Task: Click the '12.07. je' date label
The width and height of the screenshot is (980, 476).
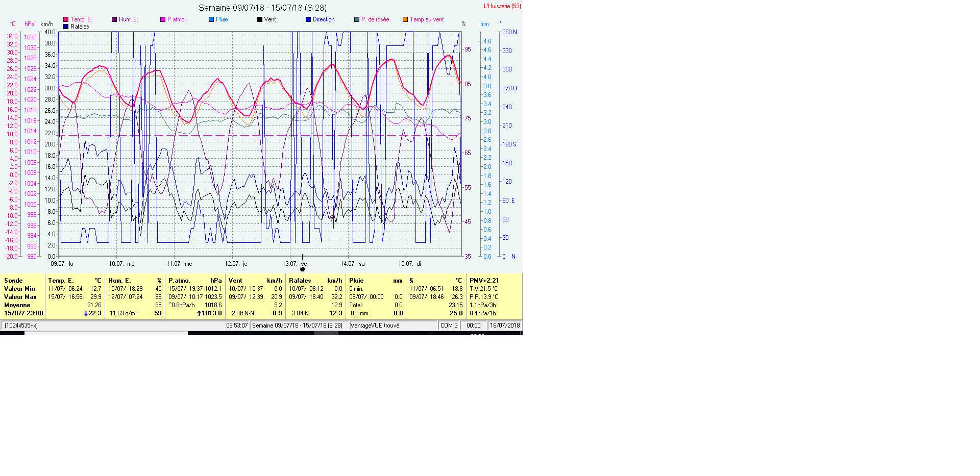Action: pyautogui.click(x=236, y=264)
